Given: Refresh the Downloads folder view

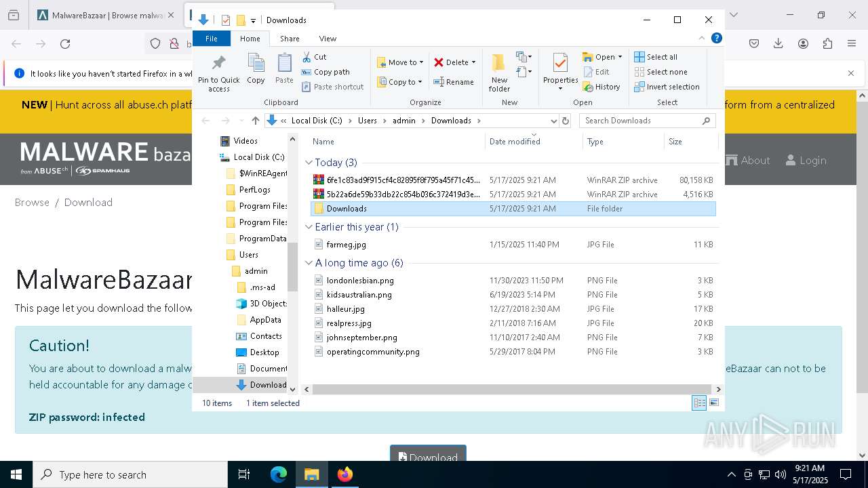Looking at the screenshot, I should click(x=566, y=121).
